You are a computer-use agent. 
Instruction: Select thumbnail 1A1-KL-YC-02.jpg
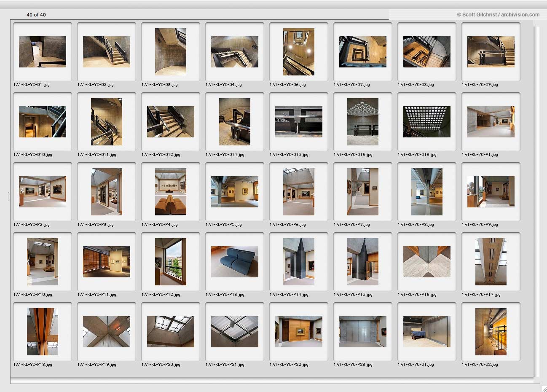(107, 52)
